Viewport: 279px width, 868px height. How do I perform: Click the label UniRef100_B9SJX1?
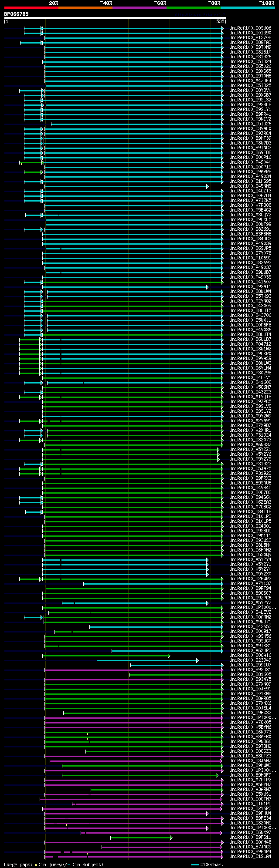250,670
